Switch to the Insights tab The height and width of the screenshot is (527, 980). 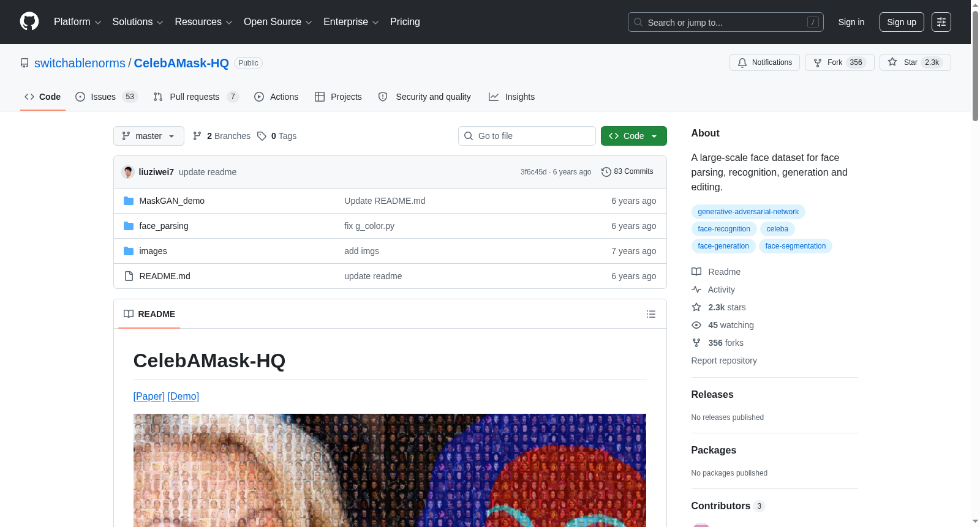(x=511, y=97)
